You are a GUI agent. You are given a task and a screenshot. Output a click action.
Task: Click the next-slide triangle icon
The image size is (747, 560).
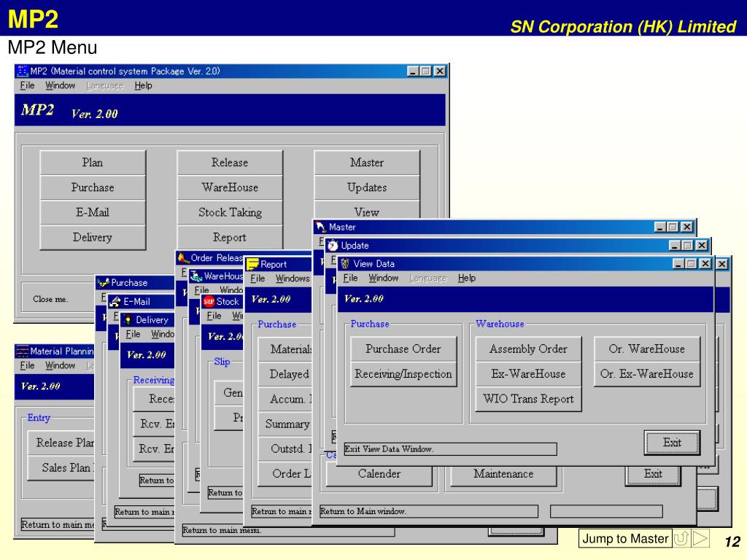point(700,538)
